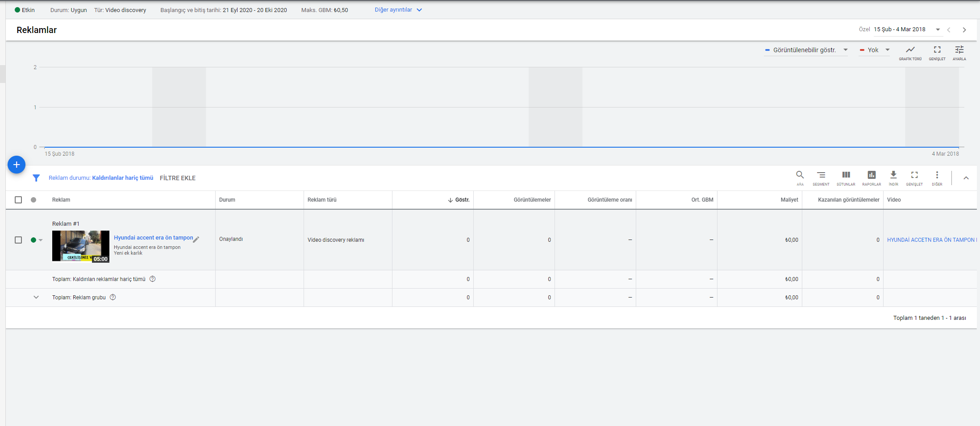
Task: Expand Diğer ayrıntılar details
Action: click(398, 10)
